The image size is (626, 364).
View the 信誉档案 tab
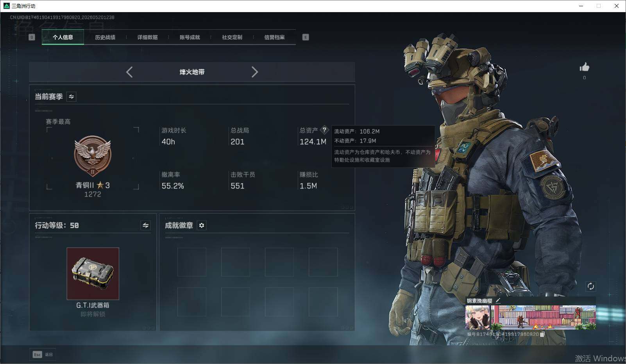274,37
